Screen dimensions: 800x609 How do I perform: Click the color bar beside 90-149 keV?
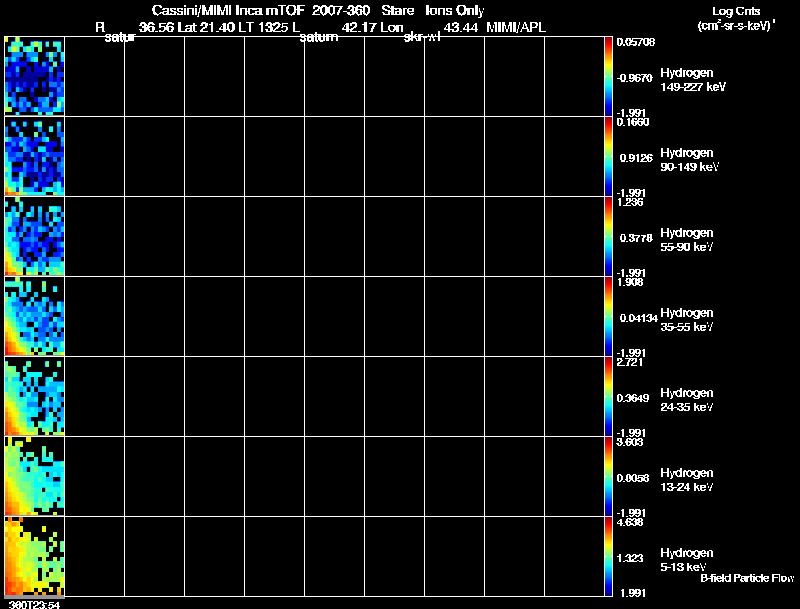608,156
